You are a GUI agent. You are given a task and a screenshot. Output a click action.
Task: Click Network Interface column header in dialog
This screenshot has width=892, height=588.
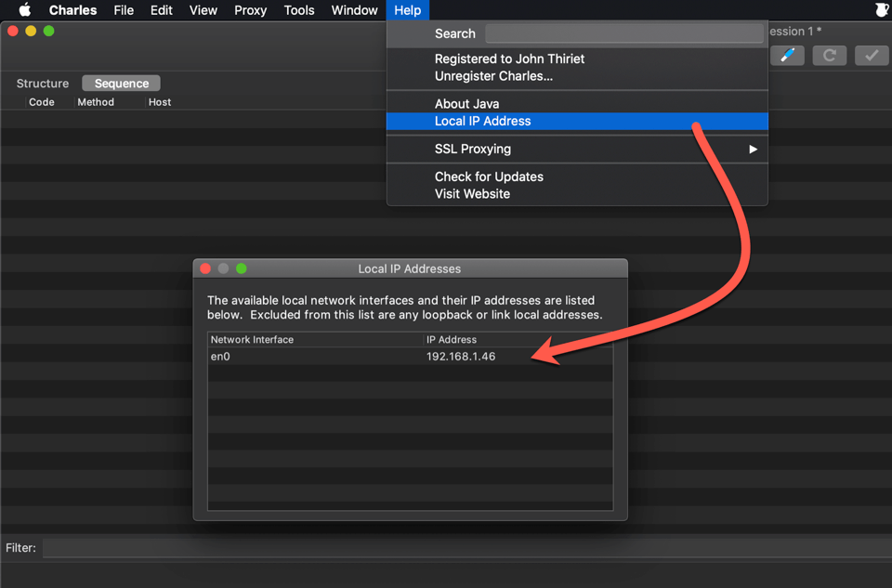[316, 339]
